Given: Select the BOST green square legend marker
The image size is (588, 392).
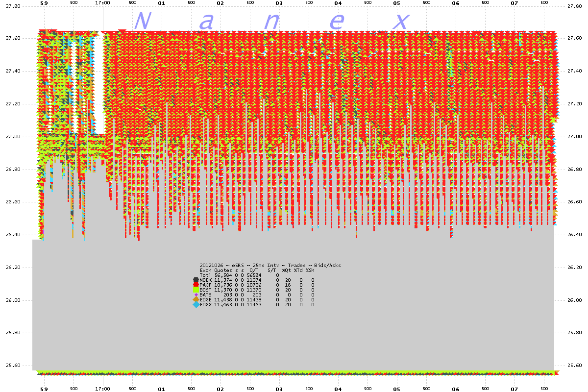Looking at the screenshot, I should (196, 290).
